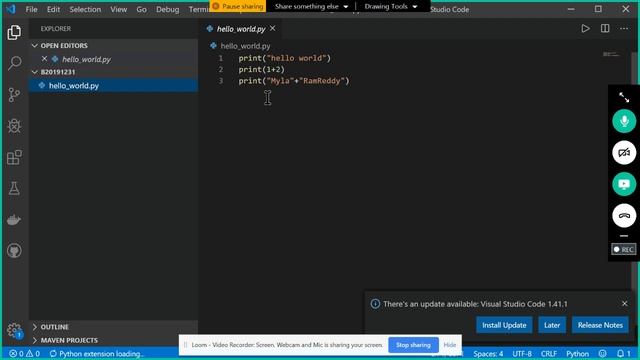Viewport: 640px width, 360px height.
Task: Open the Edit menu
Action: (53, 9)
